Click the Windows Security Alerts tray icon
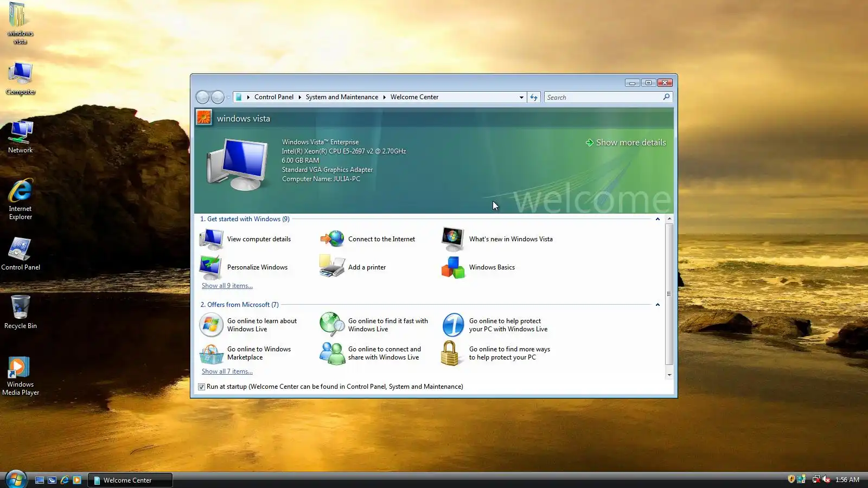This screenshot has width=868, height=488. click(792, 479)
